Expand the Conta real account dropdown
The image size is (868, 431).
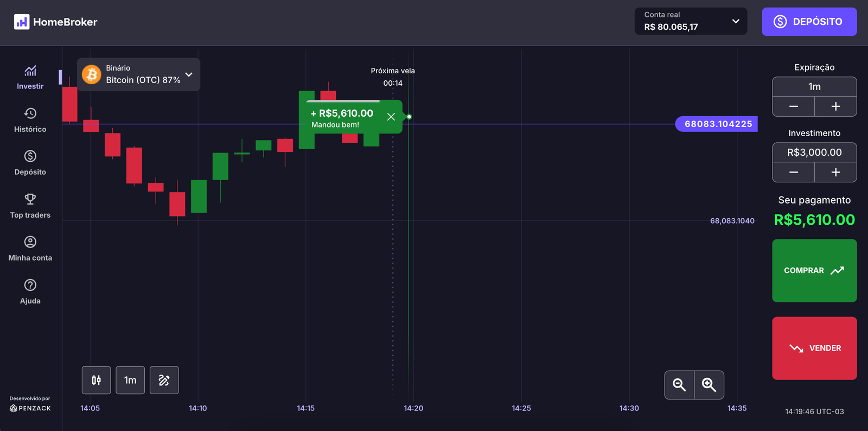coord(691,21)
